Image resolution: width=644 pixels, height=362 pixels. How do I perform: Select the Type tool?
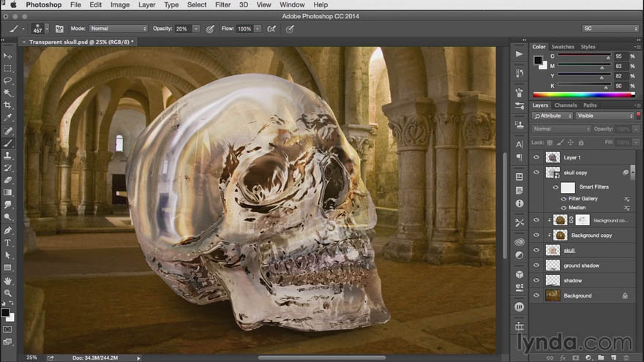coord(7,243)
